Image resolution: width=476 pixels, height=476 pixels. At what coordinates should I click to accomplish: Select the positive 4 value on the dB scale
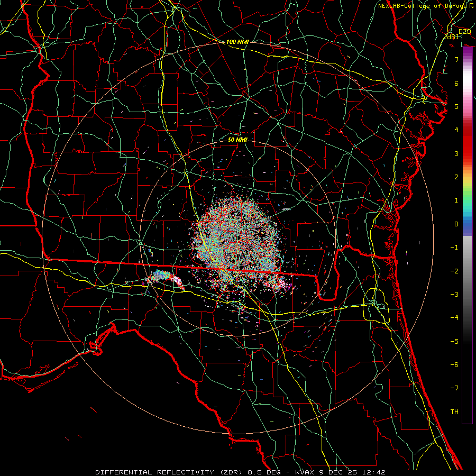[x=456, y=130]
